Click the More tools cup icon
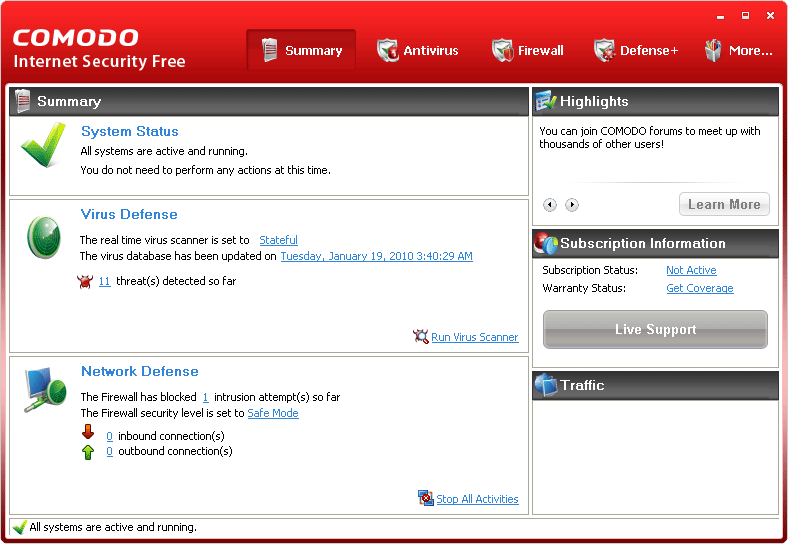Viewport: 788px width, 544px height. click(713, 50)
